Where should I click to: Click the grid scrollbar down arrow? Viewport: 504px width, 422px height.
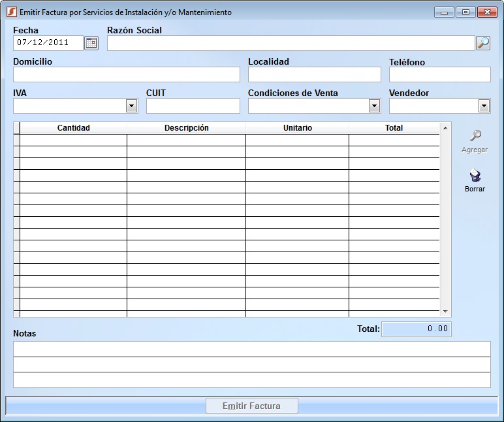[446, 312]
